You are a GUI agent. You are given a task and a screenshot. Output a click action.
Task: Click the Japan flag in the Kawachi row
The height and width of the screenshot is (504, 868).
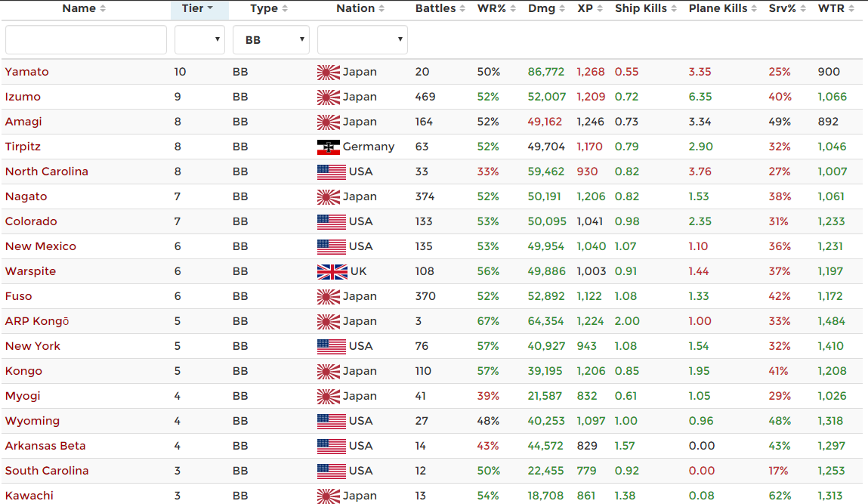click(x=328, y=496)
